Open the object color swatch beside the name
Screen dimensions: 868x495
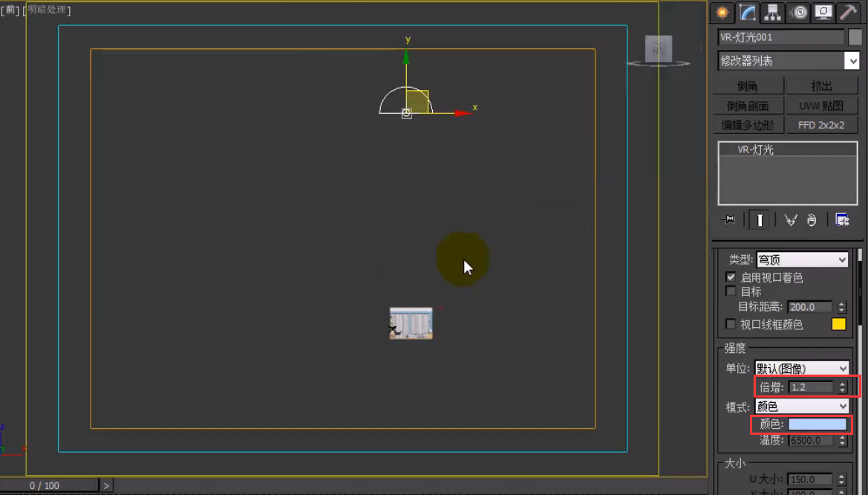coord(855,37)
